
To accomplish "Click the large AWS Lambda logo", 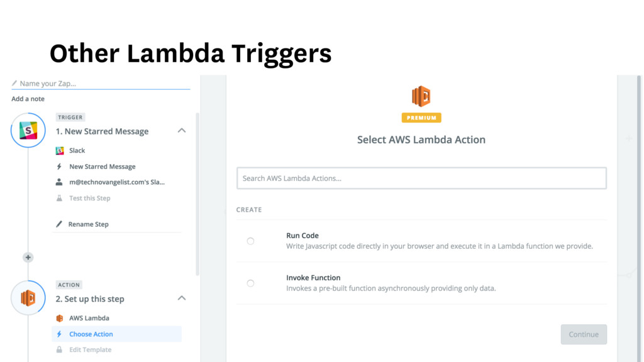I will [421, 97].
